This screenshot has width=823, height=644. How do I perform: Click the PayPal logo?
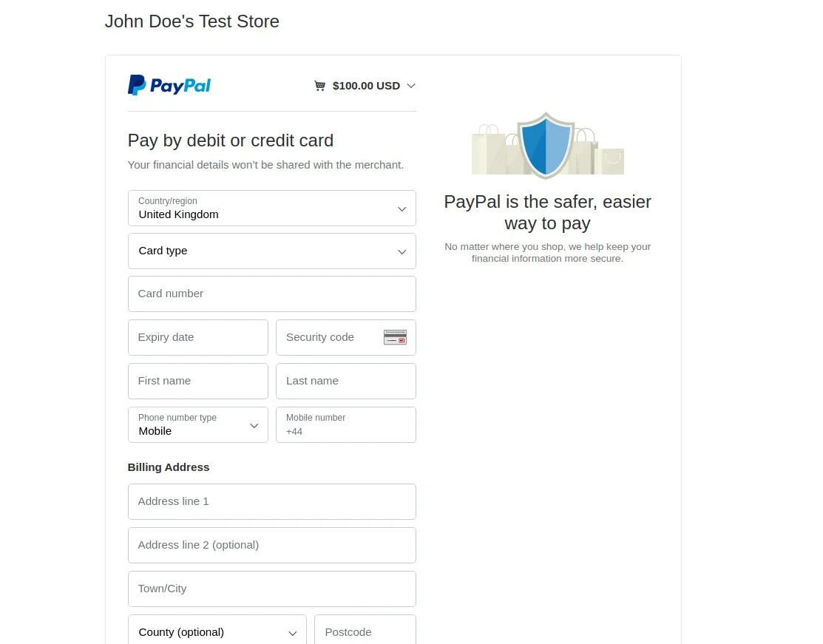coord(169,86)
